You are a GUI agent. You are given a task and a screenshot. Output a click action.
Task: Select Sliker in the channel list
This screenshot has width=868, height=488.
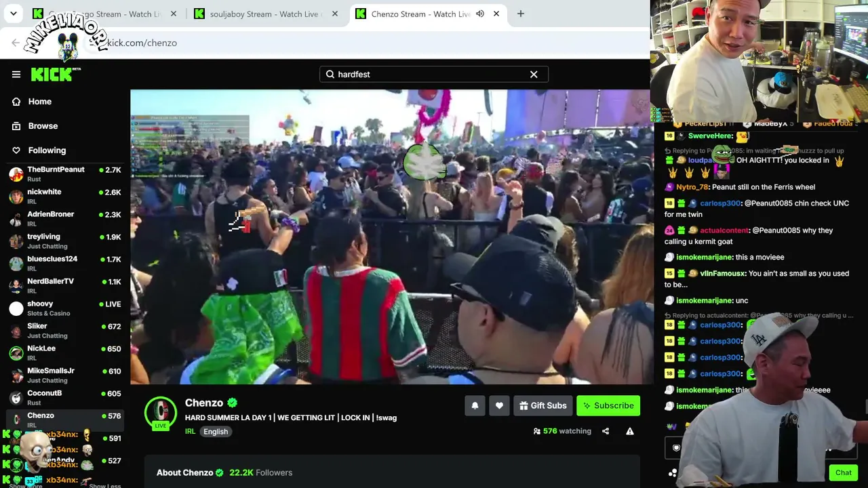coord(65,331)
